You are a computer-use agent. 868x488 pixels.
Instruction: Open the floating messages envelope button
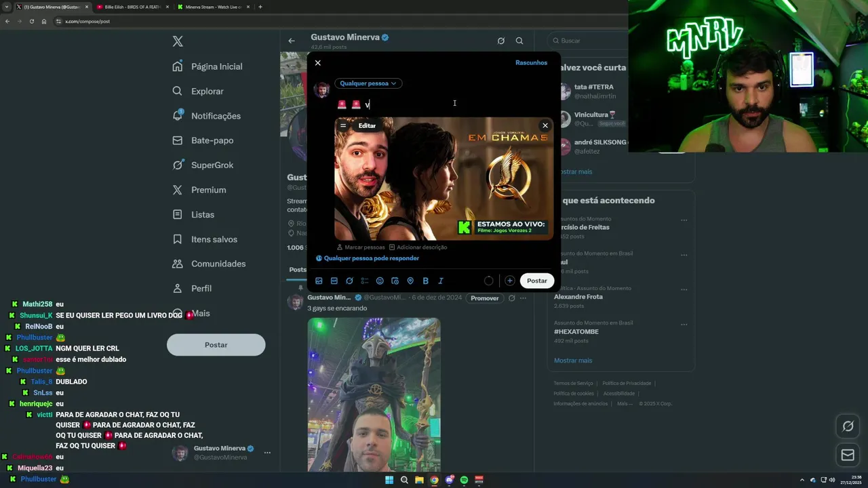[x=848, y=455]
